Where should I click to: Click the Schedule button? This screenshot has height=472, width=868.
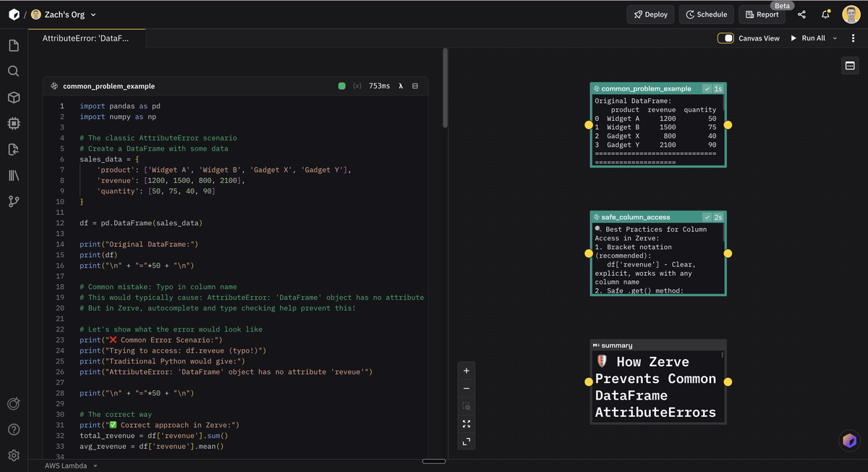(706, 14)
